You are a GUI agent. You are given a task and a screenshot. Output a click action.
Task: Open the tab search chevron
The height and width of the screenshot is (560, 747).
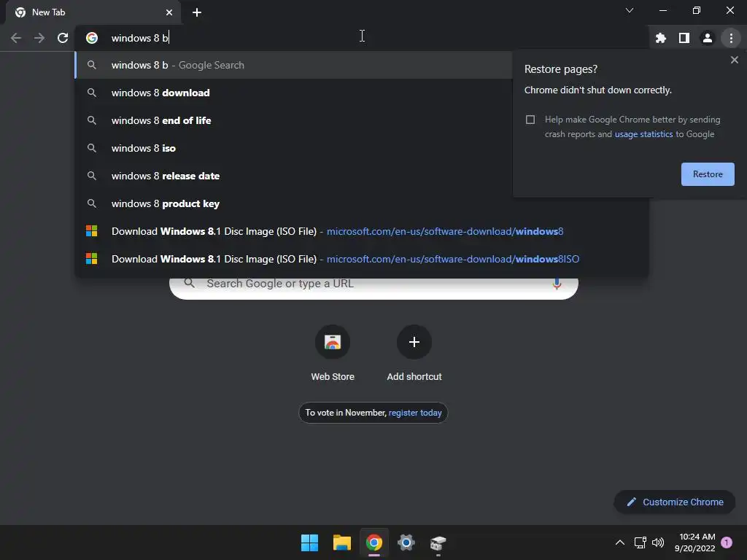click(630, 10)
